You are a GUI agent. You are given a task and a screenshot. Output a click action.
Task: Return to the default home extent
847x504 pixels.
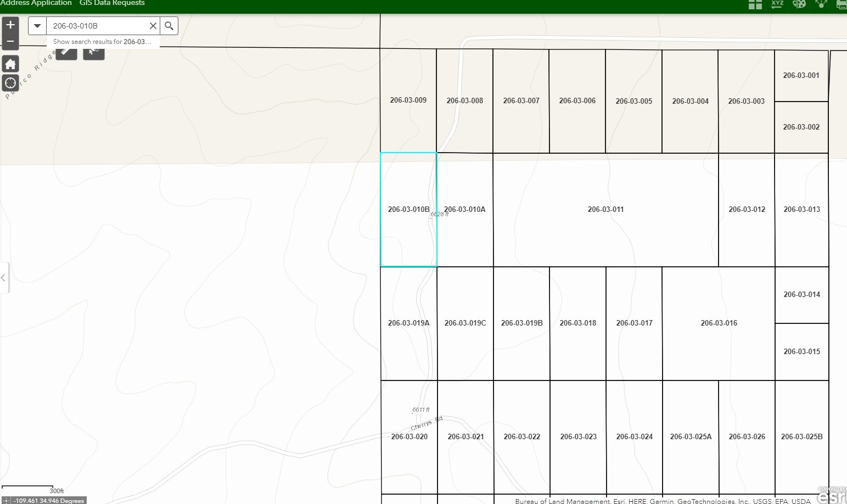pyautogui.click(x=10, y=64)
